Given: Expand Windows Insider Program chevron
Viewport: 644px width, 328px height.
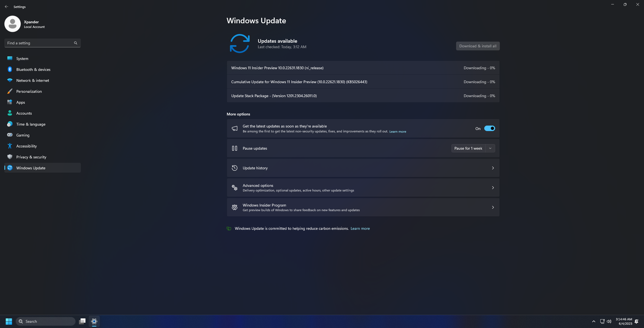Looking at the screenshot, I should click(493, 207).
